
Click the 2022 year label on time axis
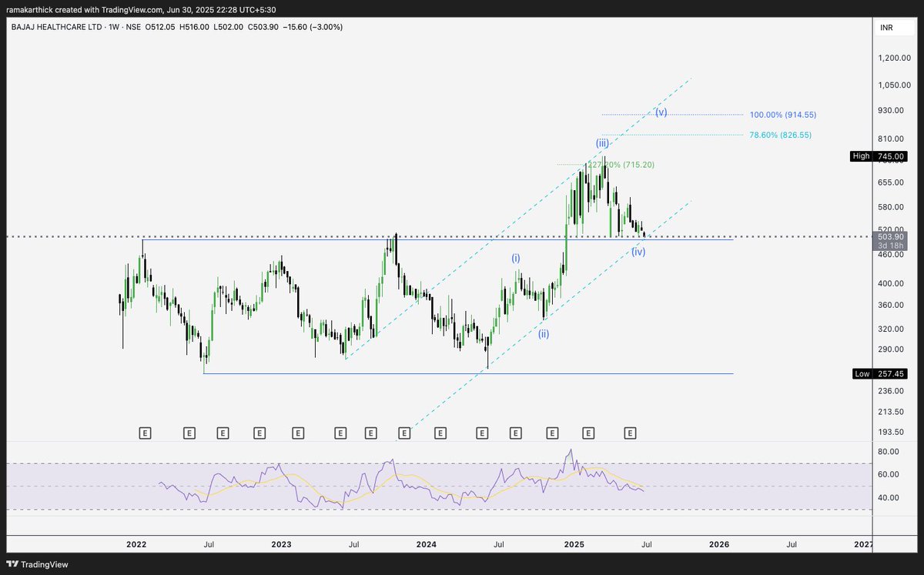[x=136, y=544]
